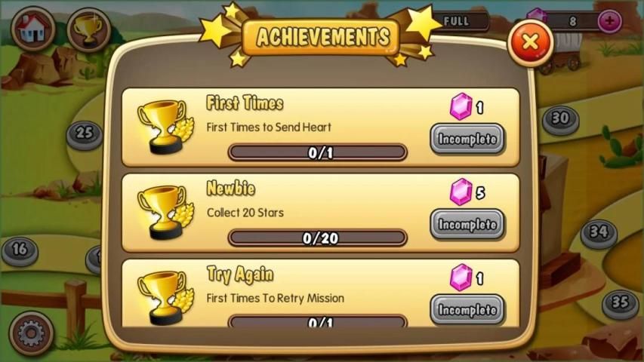Click the Newbie trophy icon
Screen dimensions: 644x362
[x=165, y=212]
